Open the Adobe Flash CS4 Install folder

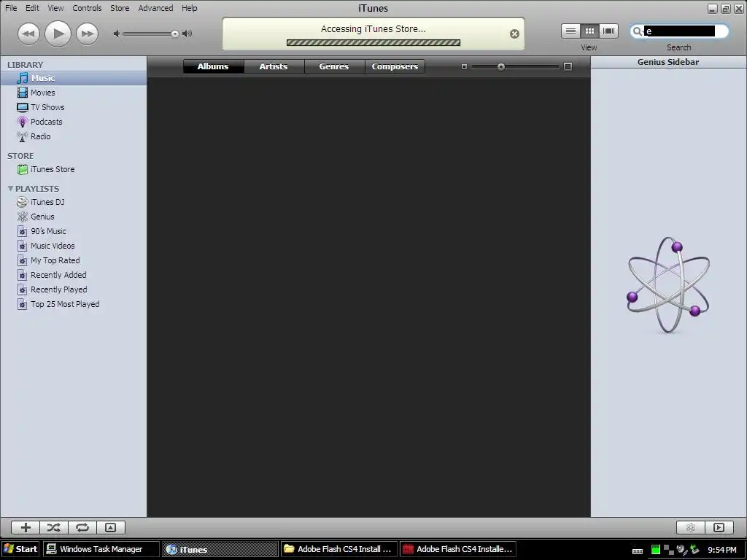coord(338,549)
